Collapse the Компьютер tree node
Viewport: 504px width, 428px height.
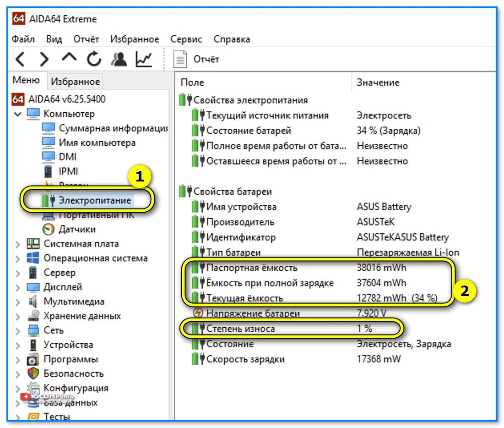[18, 114]
